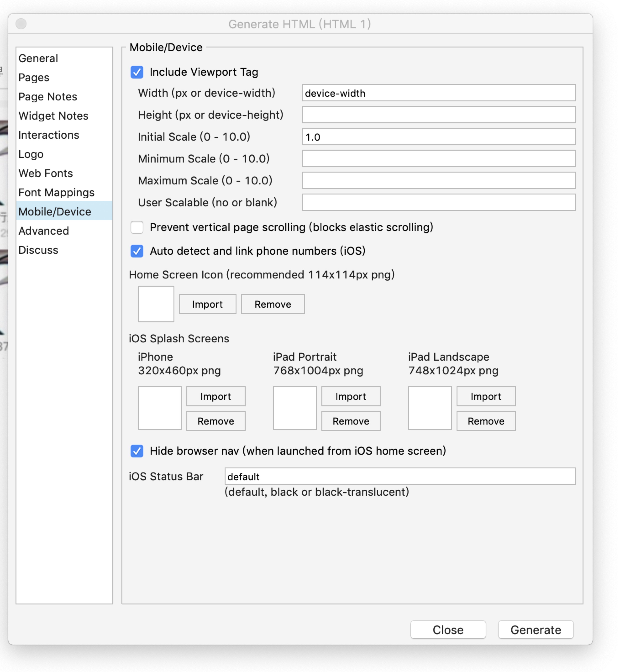The height and width of the screenshot is (672, 641).
Task: Remove iPad Portrait splash screen
Action: point(351,421)
